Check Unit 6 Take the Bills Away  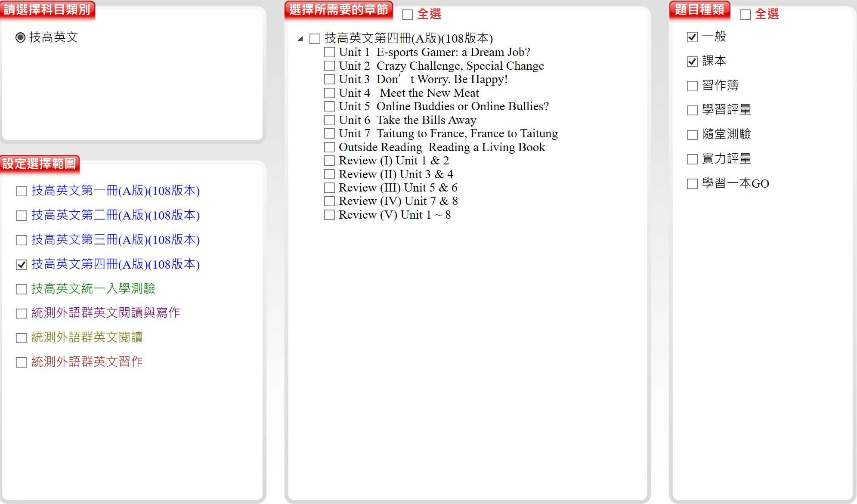[x=329, y=120]
